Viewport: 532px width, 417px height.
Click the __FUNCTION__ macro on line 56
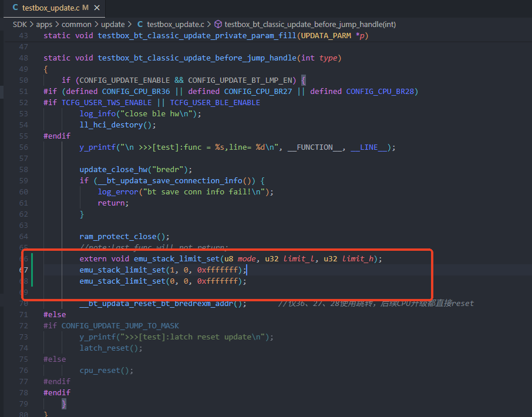315,147
